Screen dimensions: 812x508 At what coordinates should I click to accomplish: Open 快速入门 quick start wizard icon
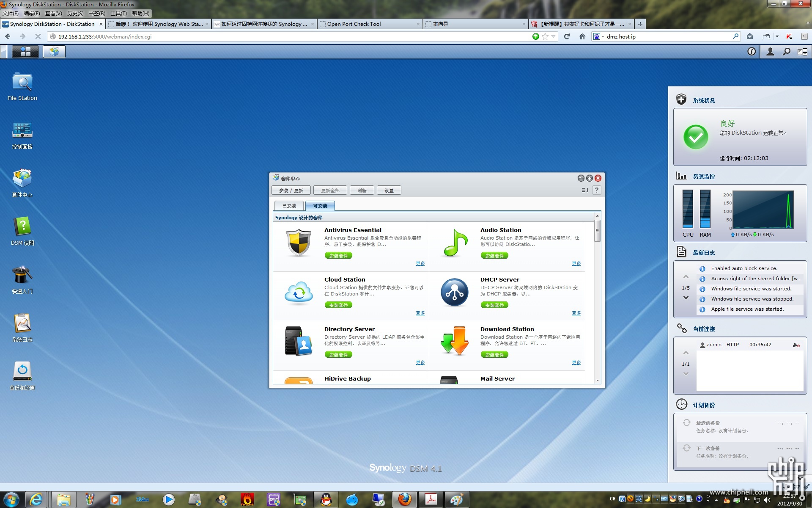(x=22, y=280)
